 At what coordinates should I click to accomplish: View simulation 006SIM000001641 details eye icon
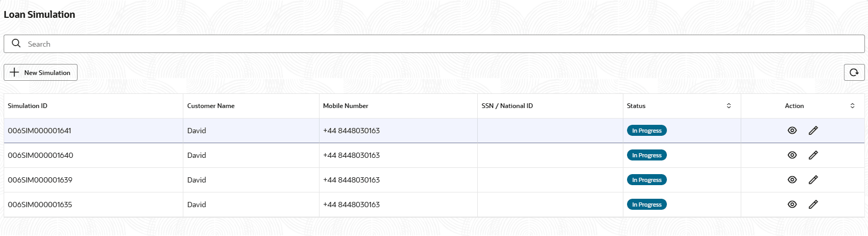coord(792,131)
